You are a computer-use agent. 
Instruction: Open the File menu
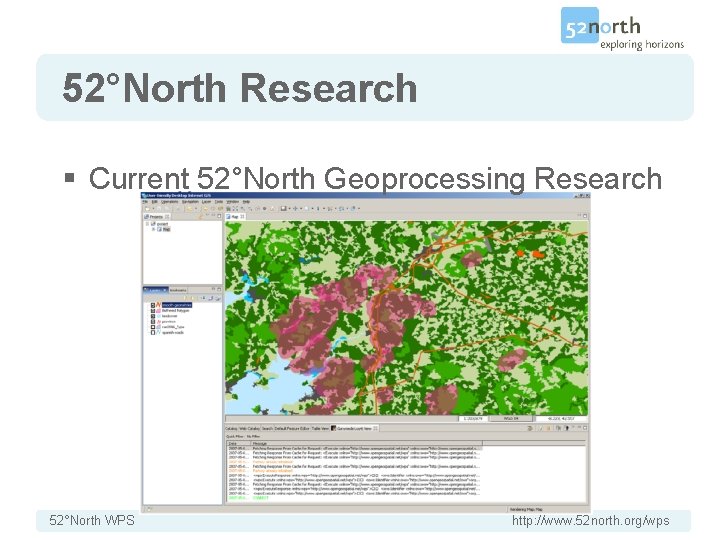(x=145, y=202)
